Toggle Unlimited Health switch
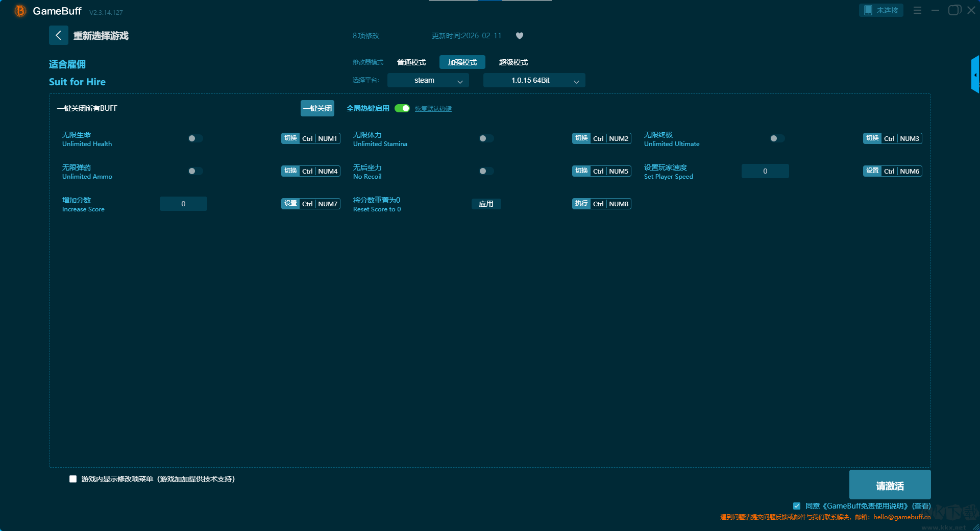This screenshot has width=980, height=531. 195,138
